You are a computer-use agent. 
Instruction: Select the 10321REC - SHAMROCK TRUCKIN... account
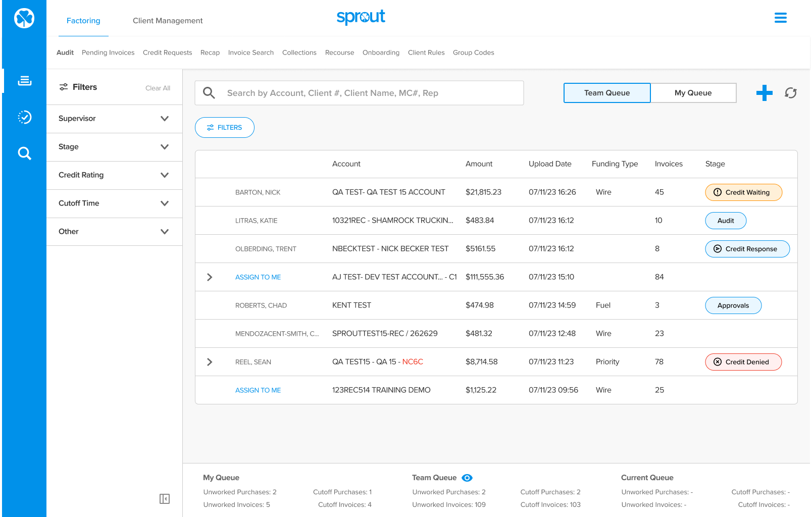[393, 221]
